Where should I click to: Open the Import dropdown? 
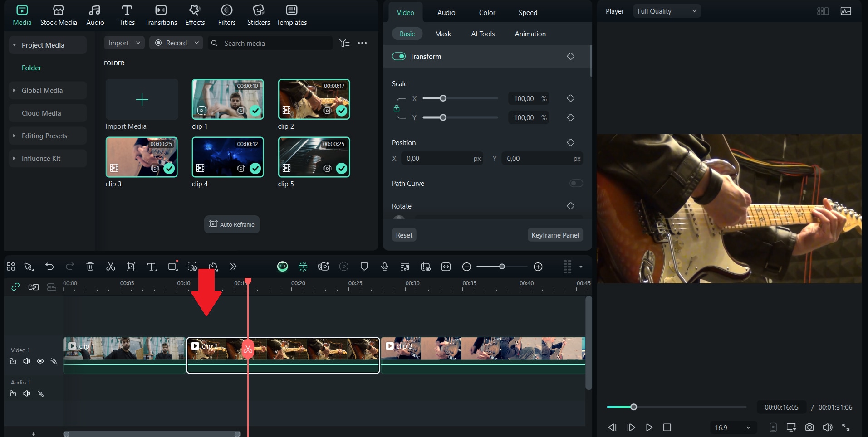[x=124, y=43]
